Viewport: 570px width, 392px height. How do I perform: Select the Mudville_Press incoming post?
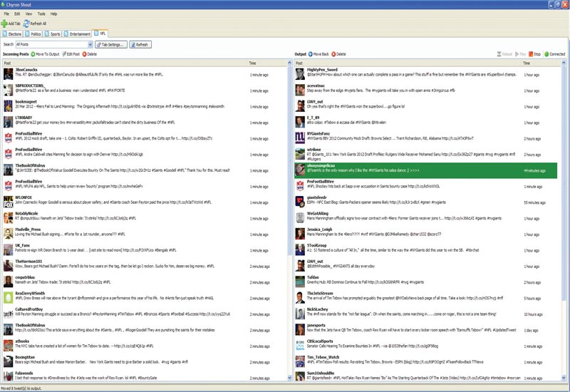click(x=145, y=234)
